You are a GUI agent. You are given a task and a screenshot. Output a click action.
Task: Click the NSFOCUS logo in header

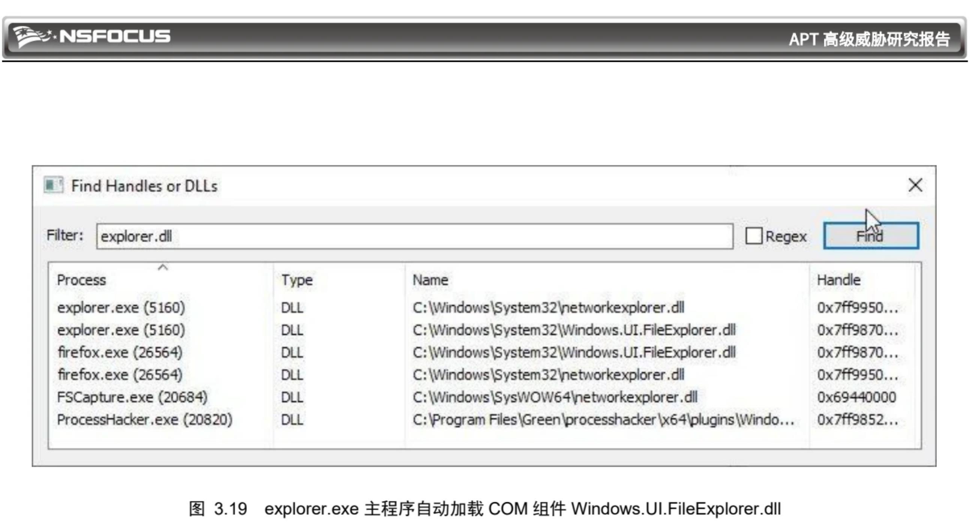91,37
